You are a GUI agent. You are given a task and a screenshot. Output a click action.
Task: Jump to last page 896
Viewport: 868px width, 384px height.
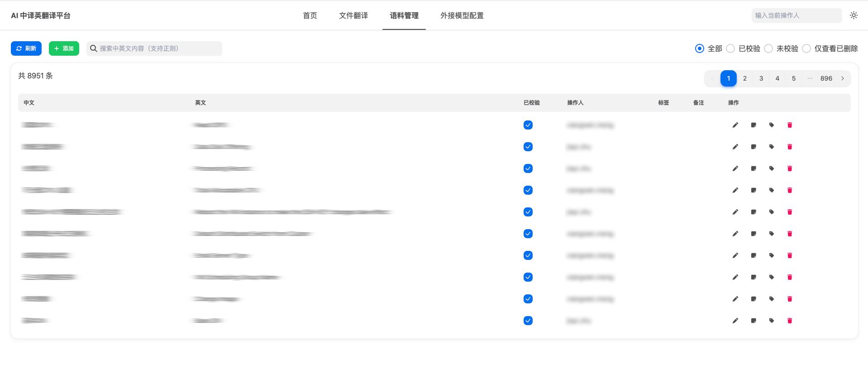[826, 78]
